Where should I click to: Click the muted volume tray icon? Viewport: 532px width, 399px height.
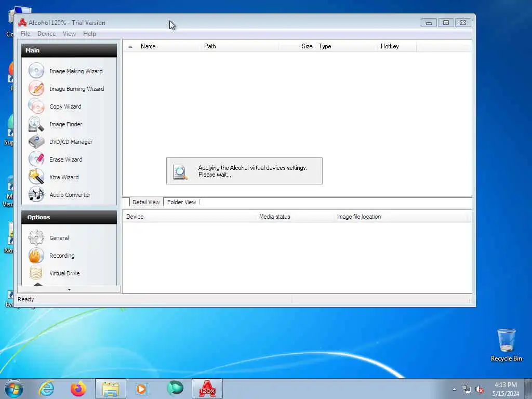pos(480,390)
